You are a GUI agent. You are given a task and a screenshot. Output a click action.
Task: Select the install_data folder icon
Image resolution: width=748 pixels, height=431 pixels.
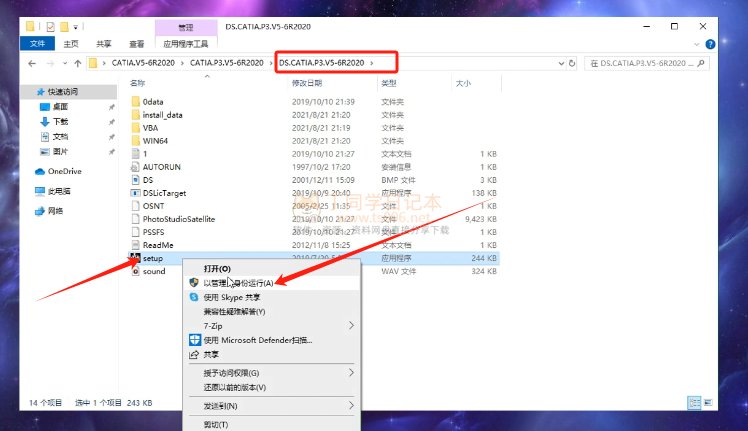point(135,115)
